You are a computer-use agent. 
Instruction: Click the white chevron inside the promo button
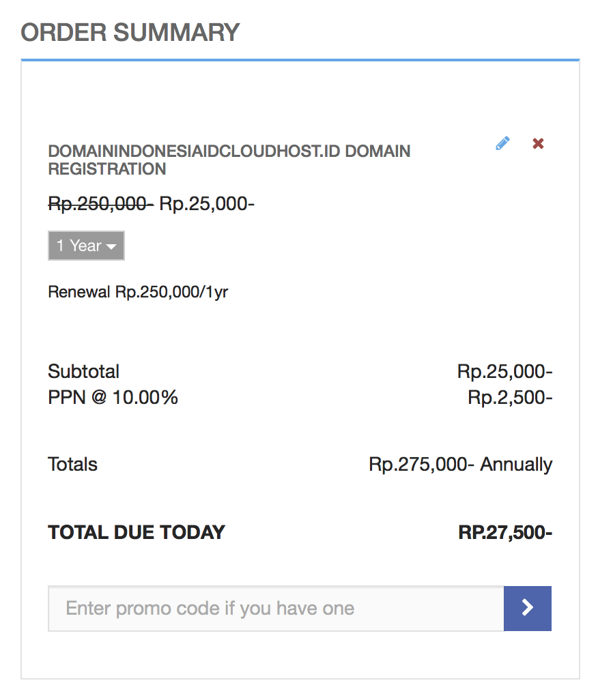(527, 608)
